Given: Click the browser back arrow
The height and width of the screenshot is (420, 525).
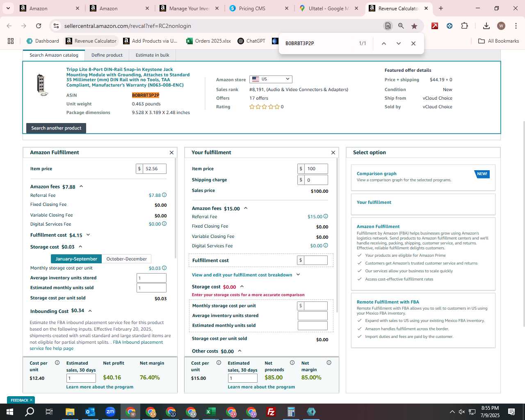Looking at the screenshot, I should coord(9,26).
